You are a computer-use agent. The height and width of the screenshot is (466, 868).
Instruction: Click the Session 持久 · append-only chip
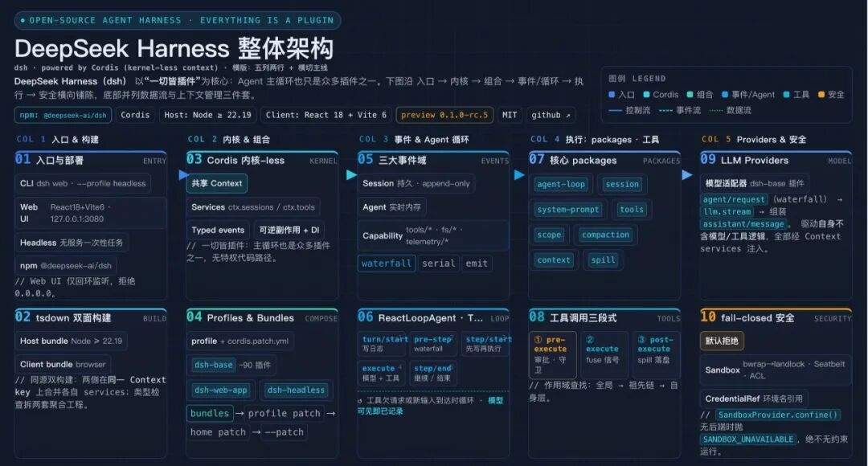(416, 183)
